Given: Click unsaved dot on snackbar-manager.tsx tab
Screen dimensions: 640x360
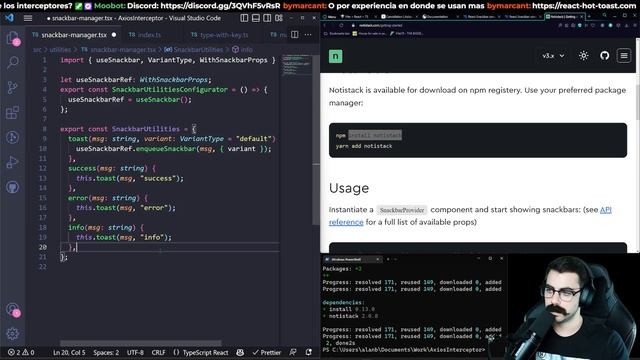Looking at the screenshot, I should (114, 35).
